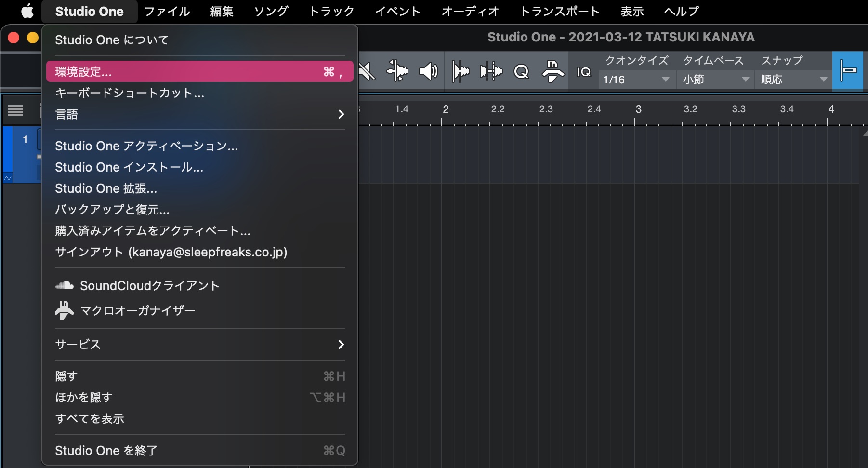Click the Quantize Q button
The height and width of the screenshot is (468, 868).
pos(521,72)
